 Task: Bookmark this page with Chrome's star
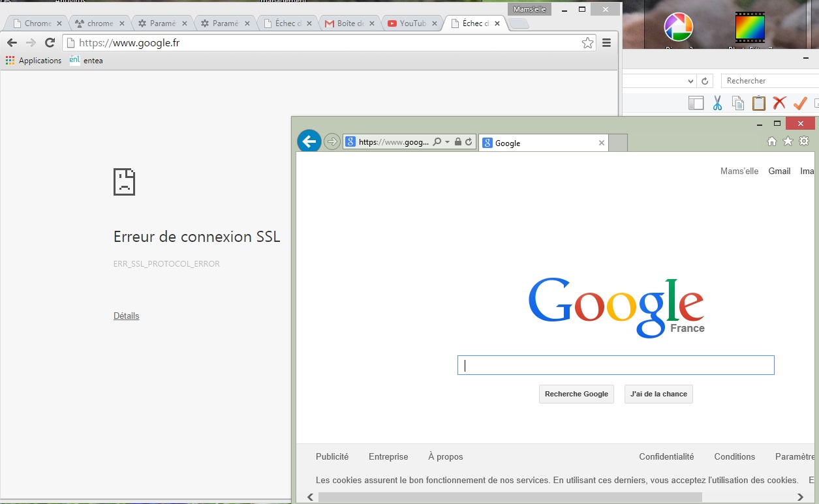click(587, 43)
